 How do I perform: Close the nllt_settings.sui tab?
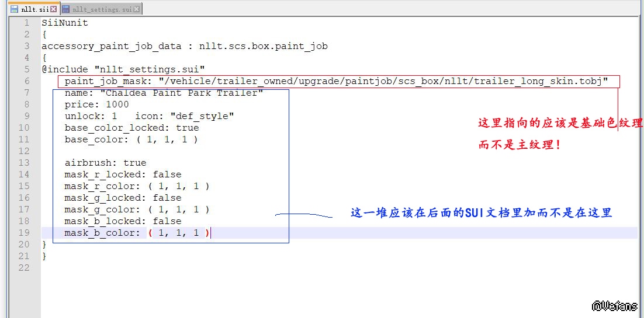tap(136, 9)
